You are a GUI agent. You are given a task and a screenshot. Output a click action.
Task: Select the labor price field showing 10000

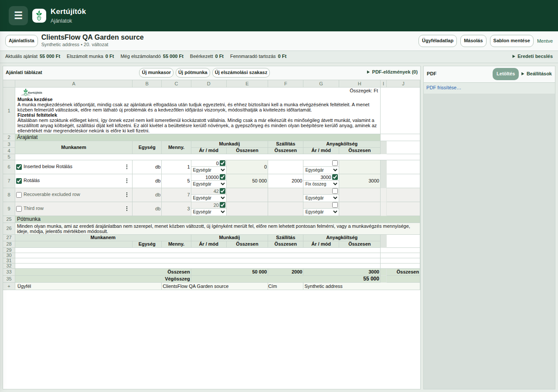click(x=205, y=177)
